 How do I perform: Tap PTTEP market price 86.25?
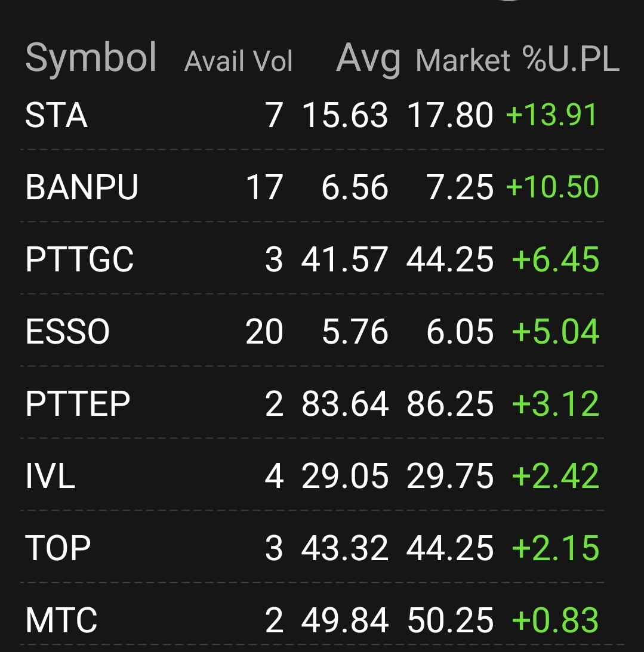(450, 404)
